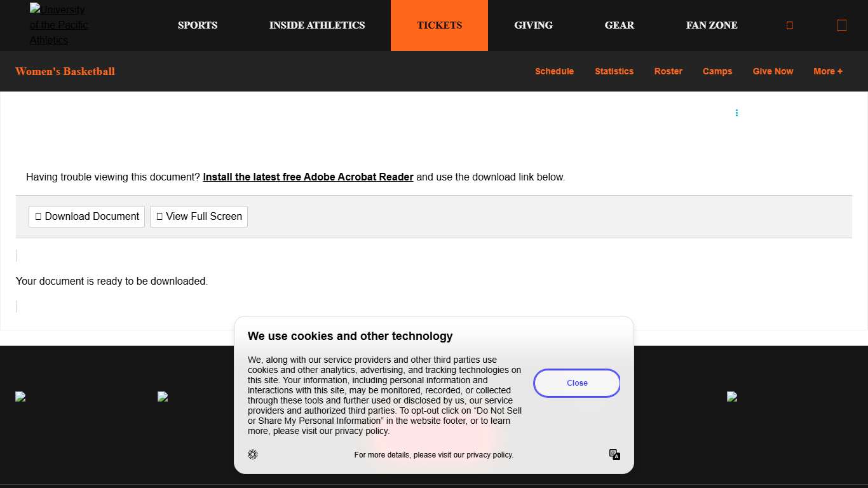Expand the More + menu
Screen dimensions: 868x488
click(x=827, y=71)
